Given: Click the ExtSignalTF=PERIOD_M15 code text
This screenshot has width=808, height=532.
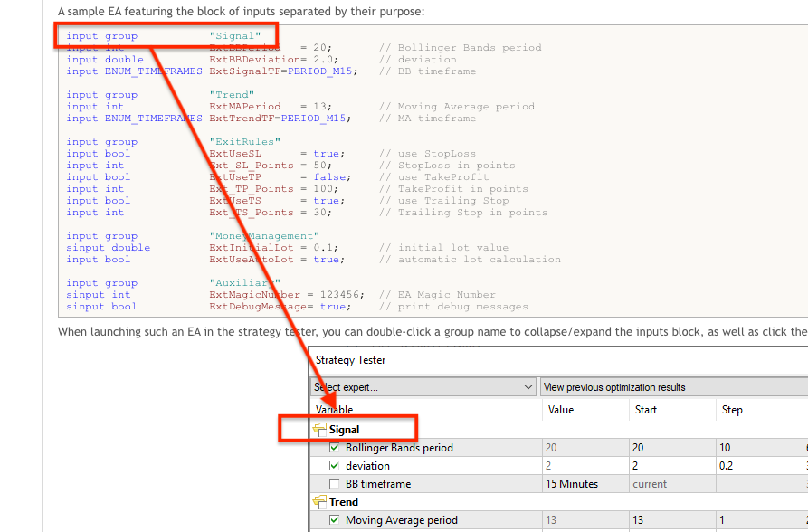Looking at the screenshot, I should pos(283,71).
